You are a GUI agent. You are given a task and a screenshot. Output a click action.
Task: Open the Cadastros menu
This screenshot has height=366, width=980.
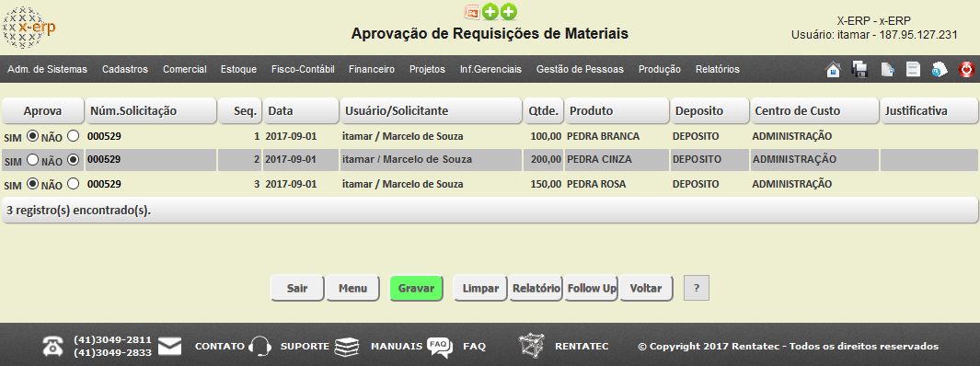pos(125,69)
